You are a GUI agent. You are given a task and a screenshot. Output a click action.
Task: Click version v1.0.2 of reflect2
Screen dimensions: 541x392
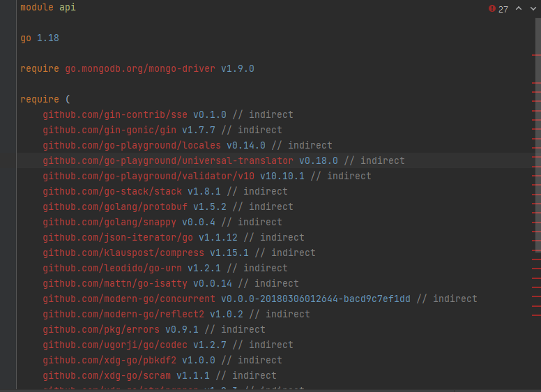[227, 315]
